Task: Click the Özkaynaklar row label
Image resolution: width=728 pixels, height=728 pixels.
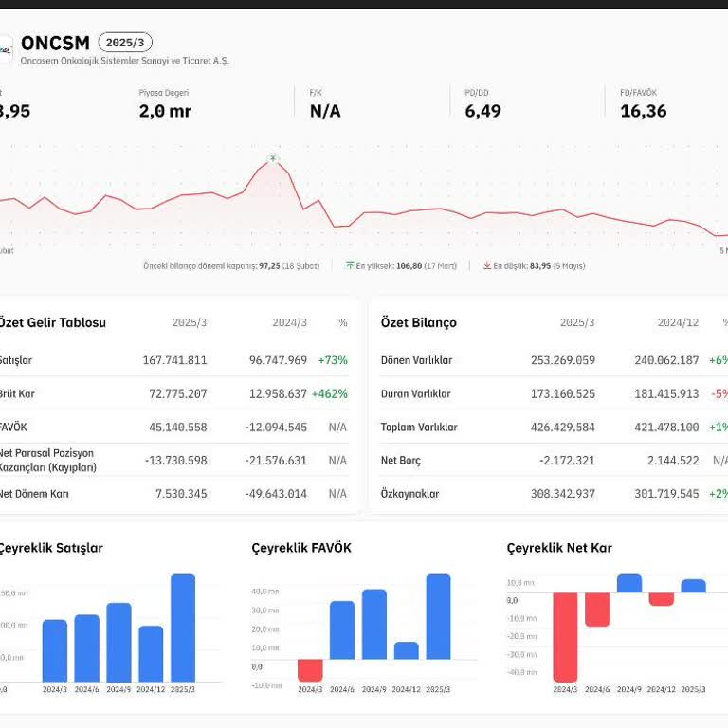Action: click(x=409, y=494)
